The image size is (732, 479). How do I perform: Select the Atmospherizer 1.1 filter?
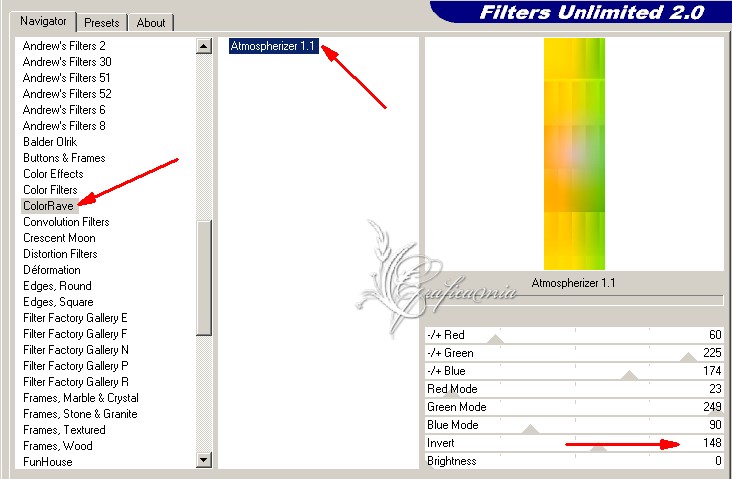[x=274, y=46]
